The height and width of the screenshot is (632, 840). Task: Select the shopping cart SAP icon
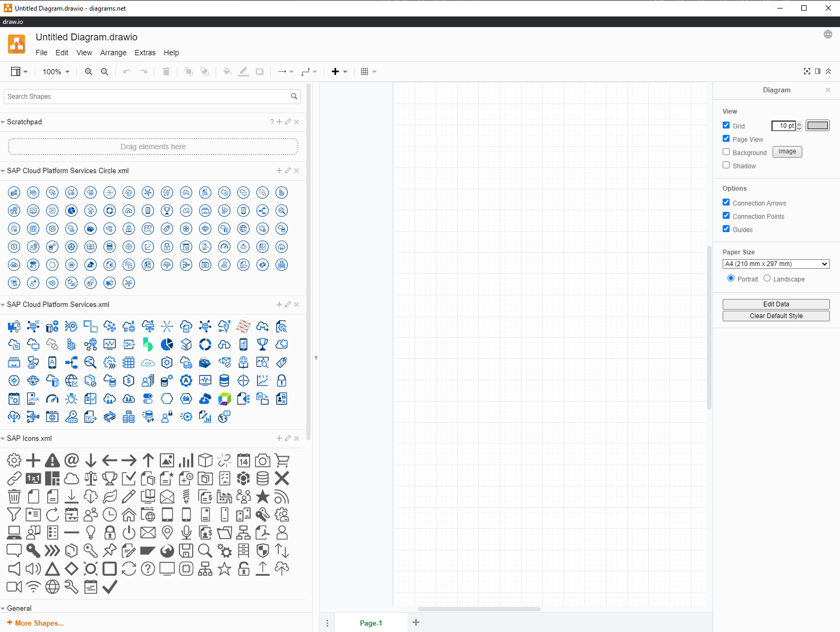282,460
